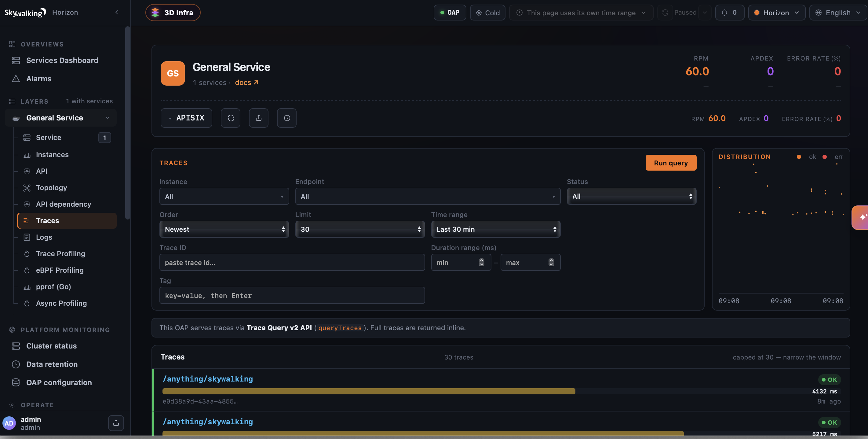Click the OAP status indicator
Screen dimensions: 868x439
pos(450,13)
